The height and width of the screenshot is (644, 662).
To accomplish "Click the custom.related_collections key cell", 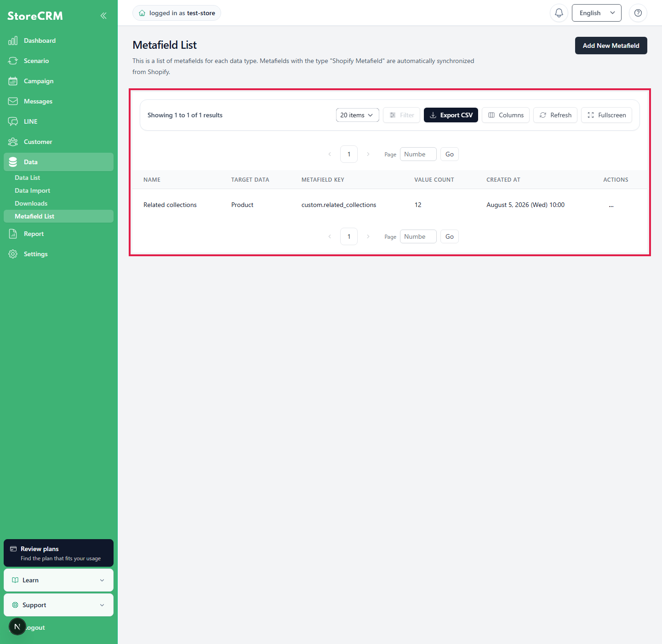I will pos(339,205).
